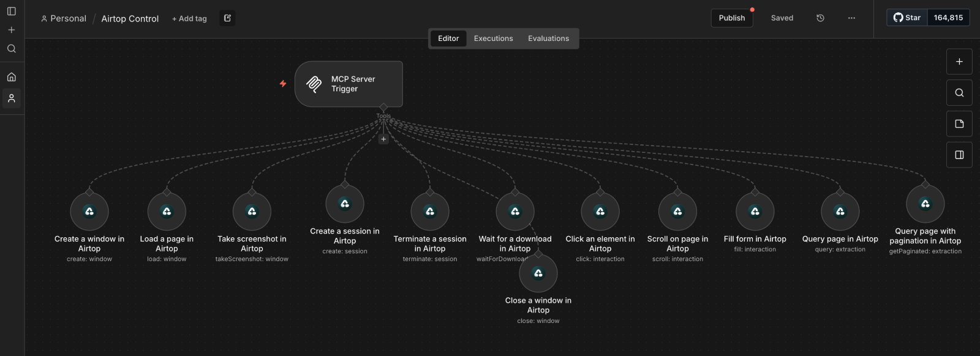Screen dimensions: 980x356
Task: Open workflow history clock icon
Action: tap(820, 18)
